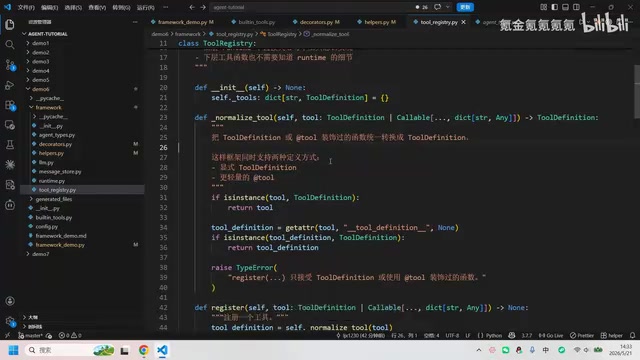Image resolution: width=640 pixels, height=360 pixels.
Task: Open the Accounts icon in activity bar
Action: pyautogui.click(x=10, y=301)
